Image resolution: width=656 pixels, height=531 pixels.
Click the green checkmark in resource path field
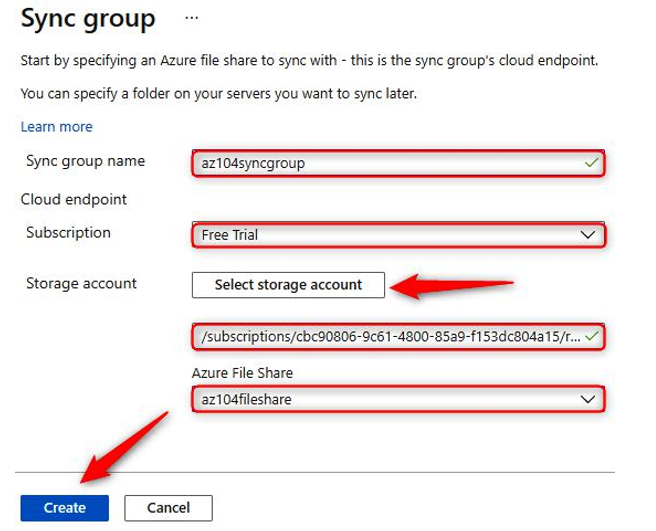click(x=592, y=336)
